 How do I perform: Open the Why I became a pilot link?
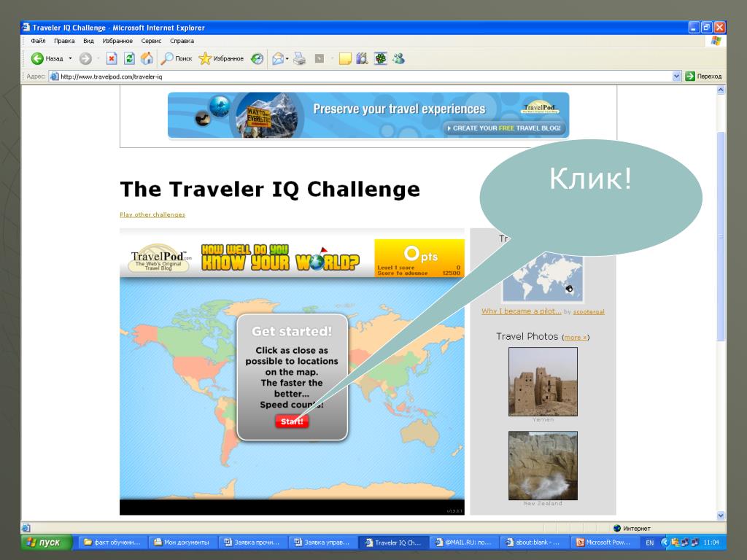pos(521,311)
